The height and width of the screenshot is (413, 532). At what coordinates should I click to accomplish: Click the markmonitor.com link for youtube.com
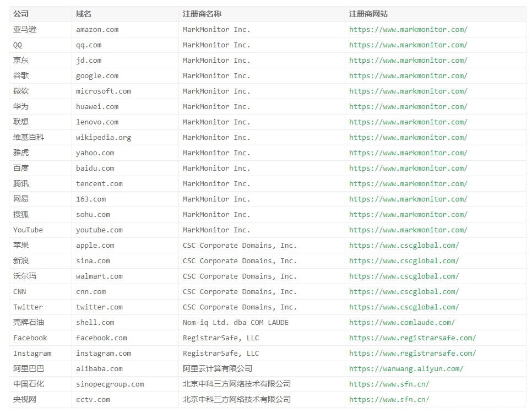click(x=408, y=230)
